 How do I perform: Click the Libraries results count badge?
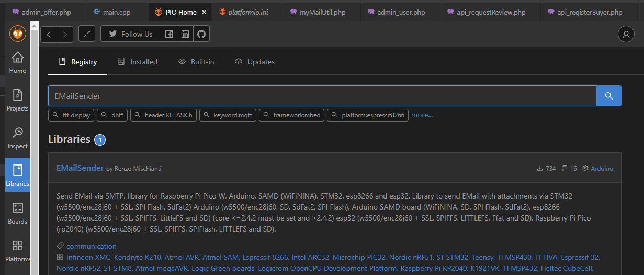100,140
